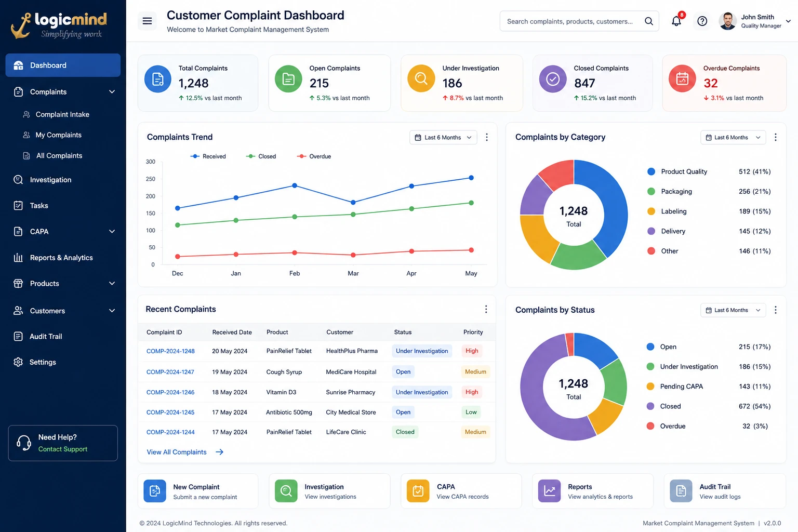Click the Pending CAPA orange legend dot
This screenshot has width=798, height=532.
click(x=650, y=387)
